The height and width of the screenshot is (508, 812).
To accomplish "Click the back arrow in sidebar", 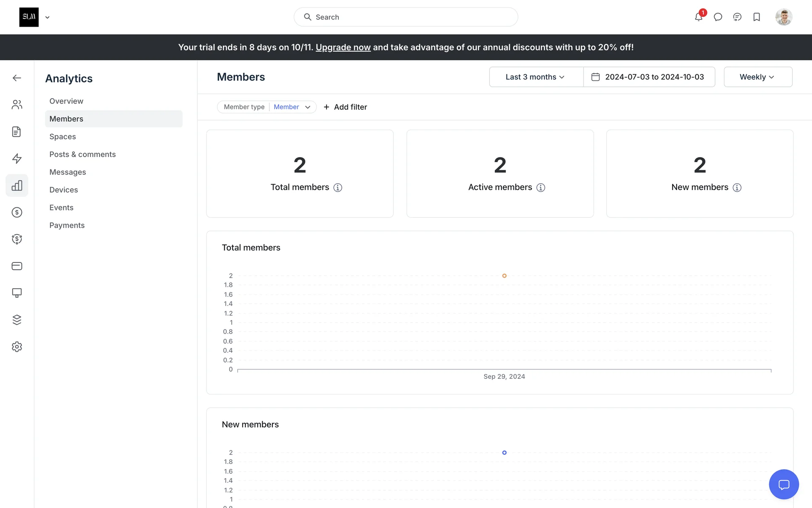I will [x=17, y=78].
